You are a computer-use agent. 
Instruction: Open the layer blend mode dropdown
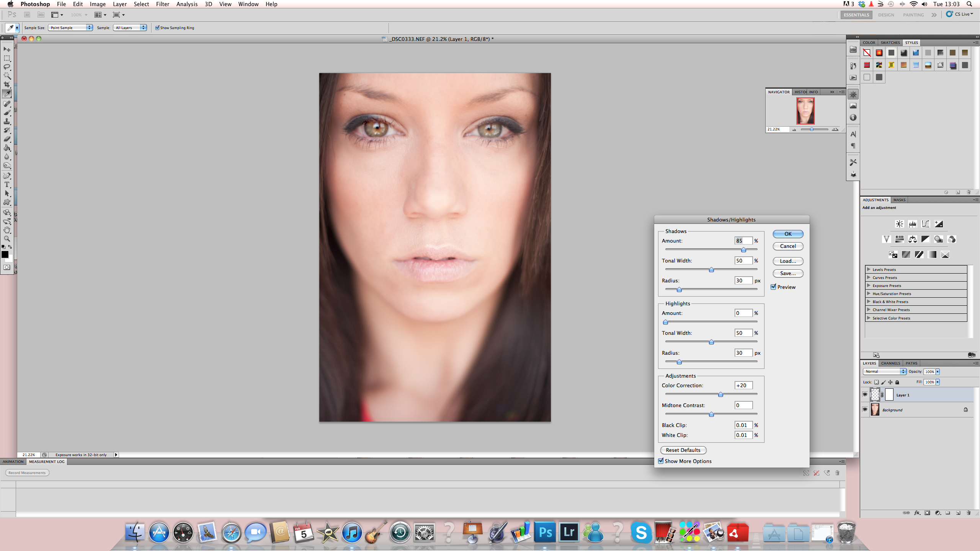pos(885,372)
